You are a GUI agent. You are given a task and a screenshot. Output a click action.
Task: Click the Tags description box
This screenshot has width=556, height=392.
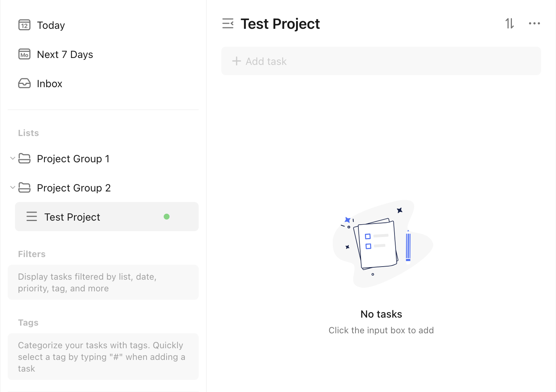[x=103, y=357]
